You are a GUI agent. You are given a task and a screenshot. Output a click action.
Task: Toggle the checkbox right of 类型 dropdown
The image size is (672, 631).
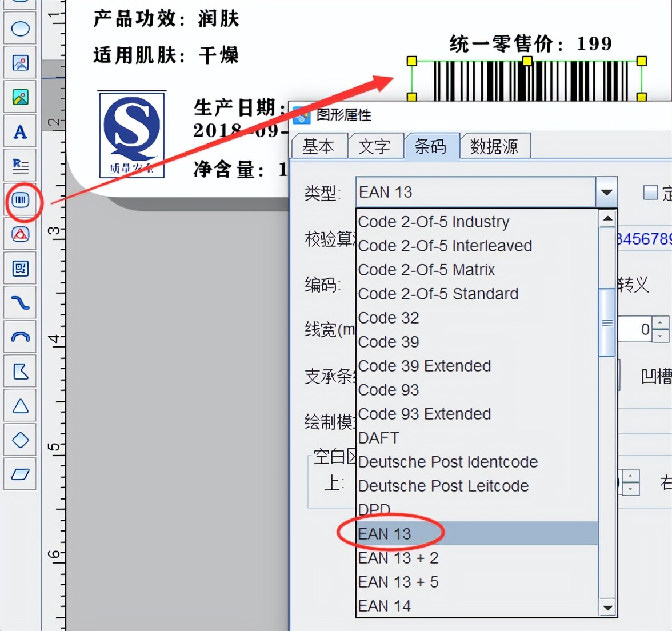pos(650,193)
